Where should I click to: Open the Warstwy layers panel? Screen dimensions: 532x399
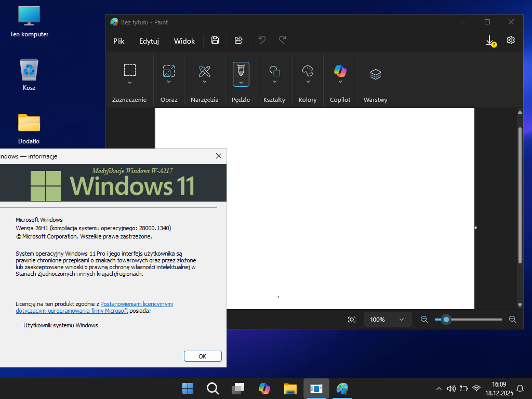375,74
